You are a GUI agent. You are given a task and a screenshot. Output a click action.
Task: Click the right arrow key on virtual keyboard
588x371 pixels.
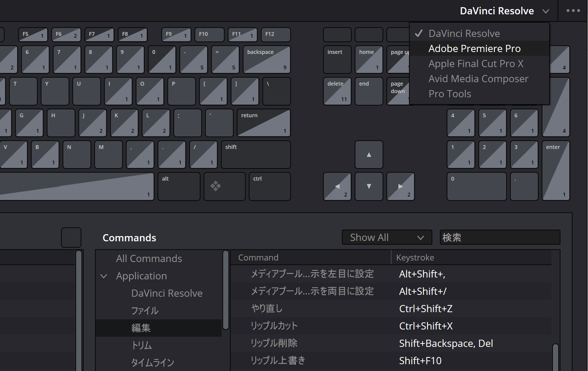(x=401, y=186)
